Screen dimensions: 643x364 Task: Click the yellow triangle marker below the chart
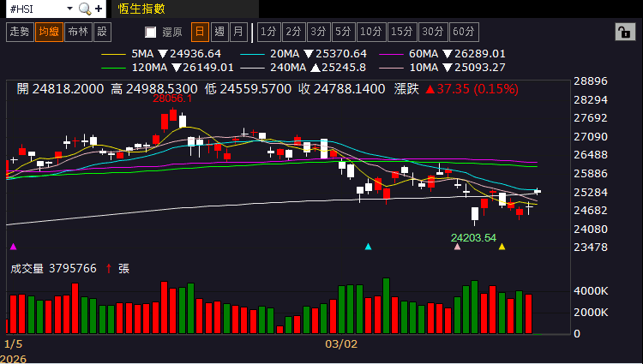[502, 247]
